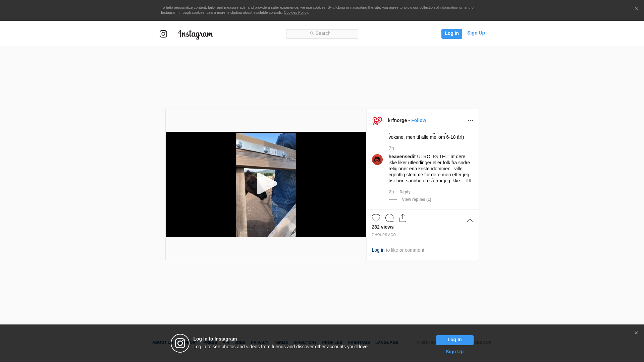Viewport: 644px width, 362px height.
Task: Open the Instagram wordmark home link
Action: click(x=196, y=34)
